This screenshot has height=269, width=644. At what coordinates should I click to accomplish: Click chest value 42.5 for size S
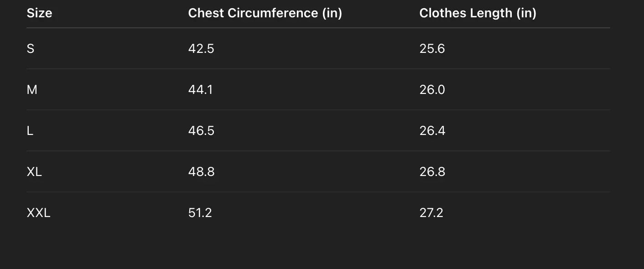click(201, 49)
